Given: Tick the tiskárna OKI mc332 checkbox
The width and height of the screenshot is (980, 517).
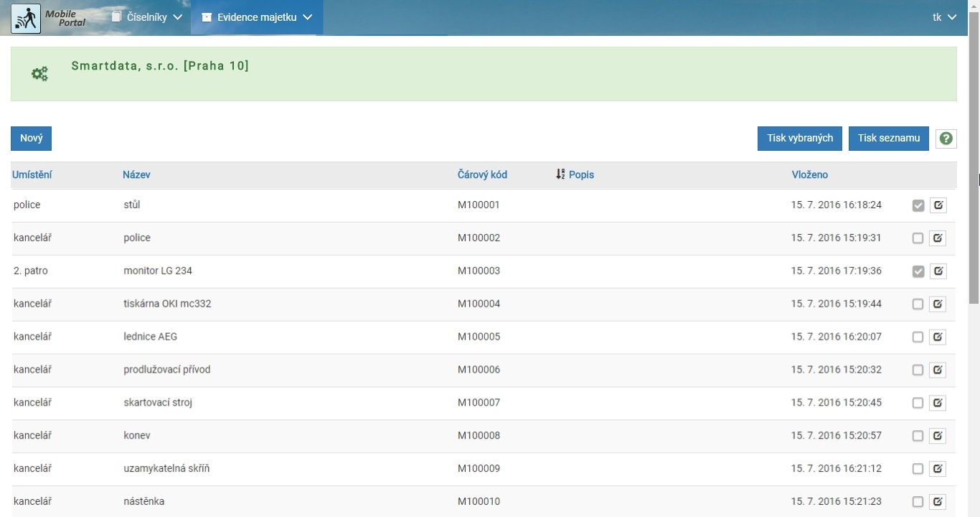Looking at the screenshot, I should click(x=918, y=304).
